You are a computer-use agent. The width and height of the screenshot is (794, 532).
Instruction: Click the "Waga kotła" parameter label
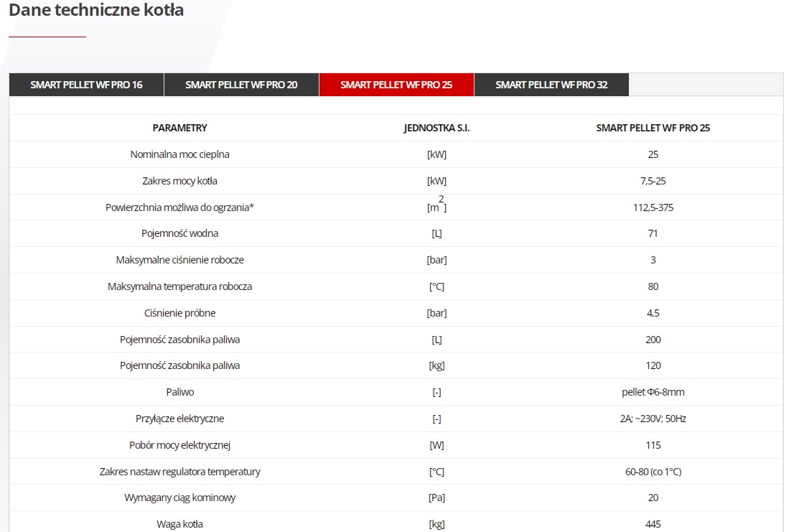[179, 524]
